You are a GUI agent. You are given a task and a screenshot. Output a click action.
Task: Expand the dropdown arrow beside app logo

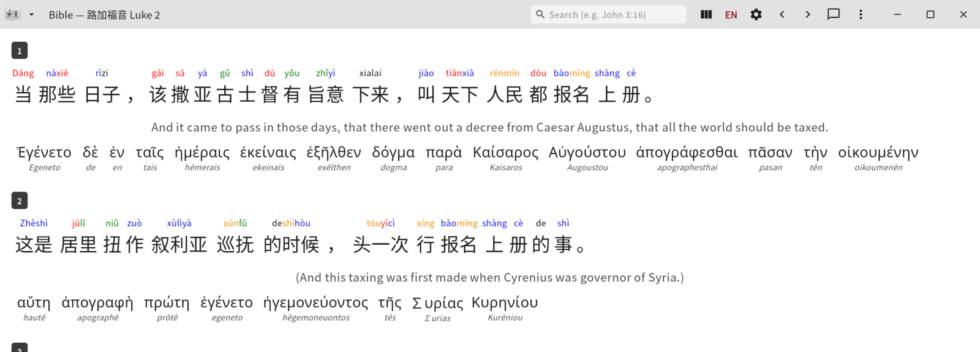coord(31,15)
